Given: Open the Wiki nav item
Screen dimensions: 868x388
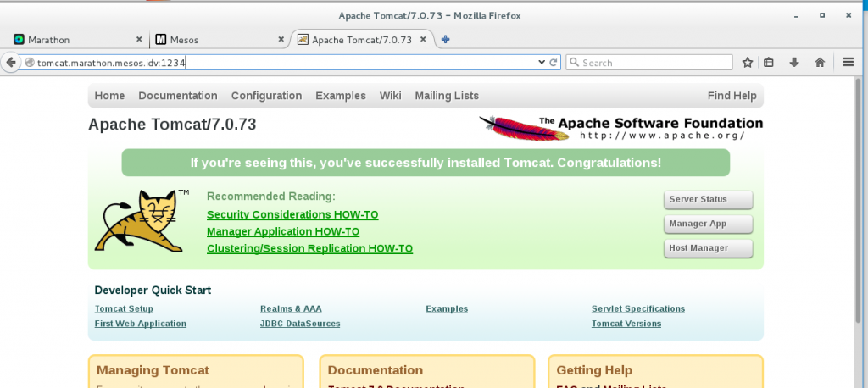Looking at the screenshot, I should pyautogui.click(x=390, y=96).
